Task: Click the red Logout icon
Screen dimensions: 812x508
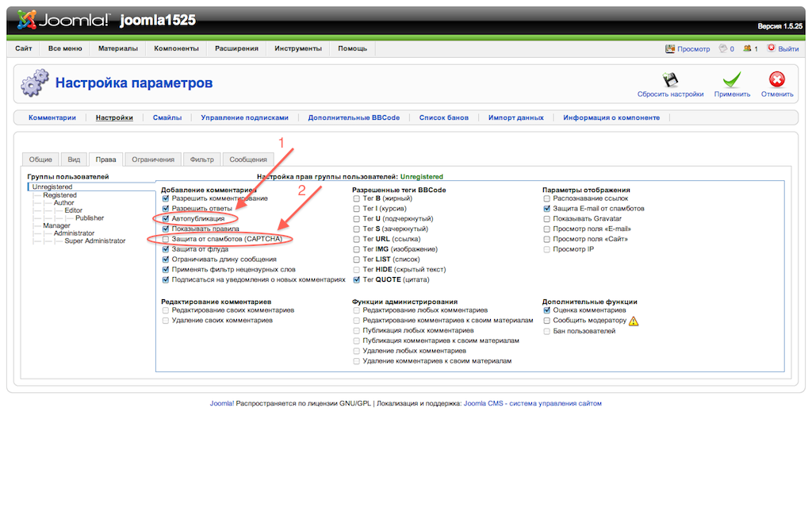Action: [x=771, y=48]
